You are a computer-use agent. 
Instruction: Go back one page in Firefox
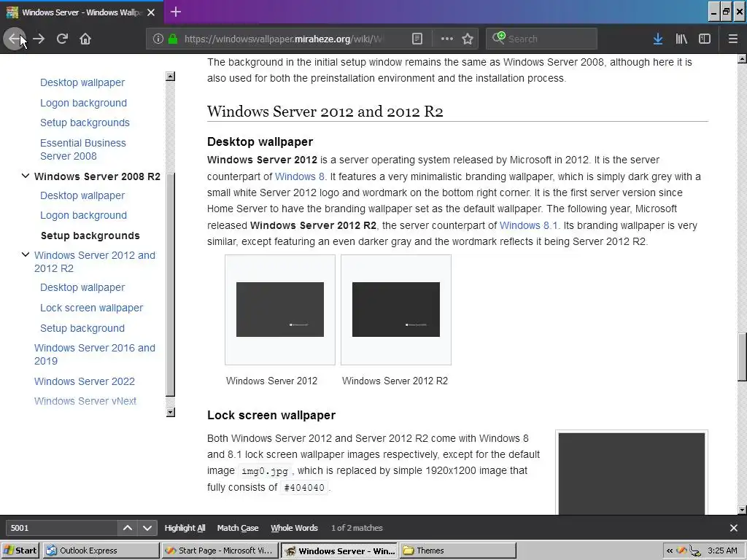click(x=14, y=39)
